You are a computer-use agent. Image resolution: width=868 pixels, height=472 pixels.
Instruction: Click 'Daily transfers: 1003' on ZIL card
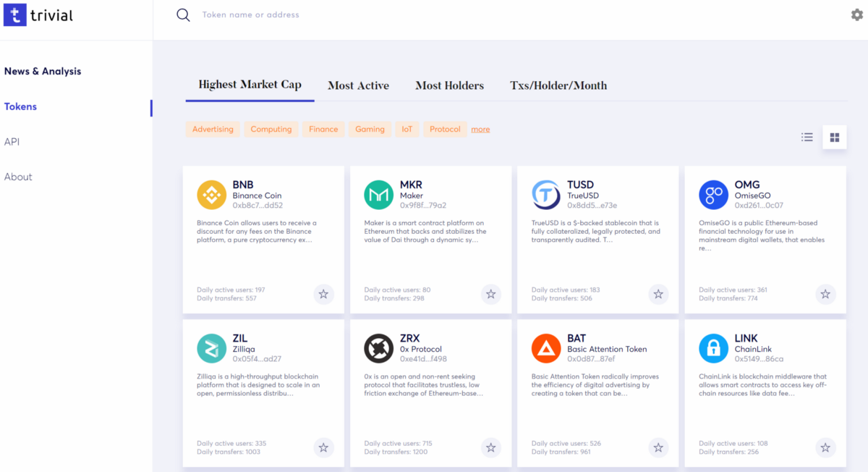[228, 452]
